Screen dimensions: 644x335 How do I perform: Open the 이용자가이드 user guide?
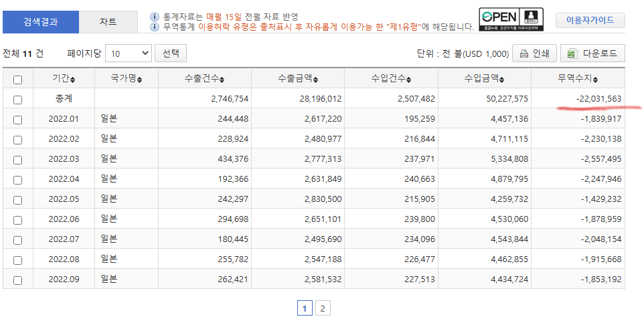[x=590, y=21]
